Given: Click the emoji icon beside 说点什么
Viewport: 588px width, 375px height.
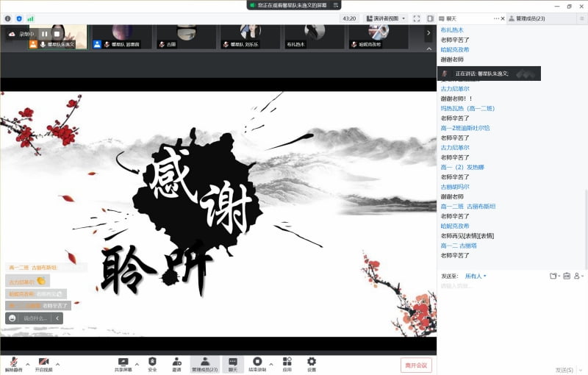Looking at the screenshot, I should [x=12, y=318].
